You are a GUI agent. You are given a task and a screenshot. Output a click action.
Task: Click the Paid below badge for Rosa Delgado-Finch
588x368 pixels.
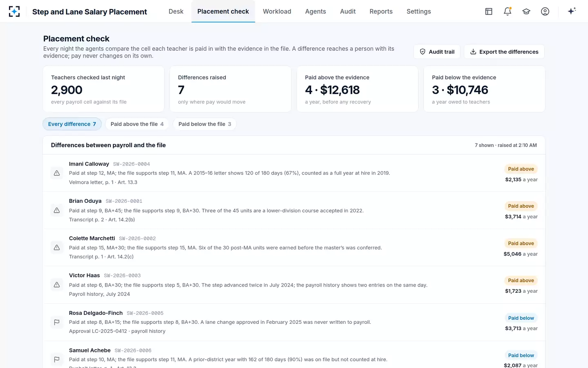tap(521, 318)
